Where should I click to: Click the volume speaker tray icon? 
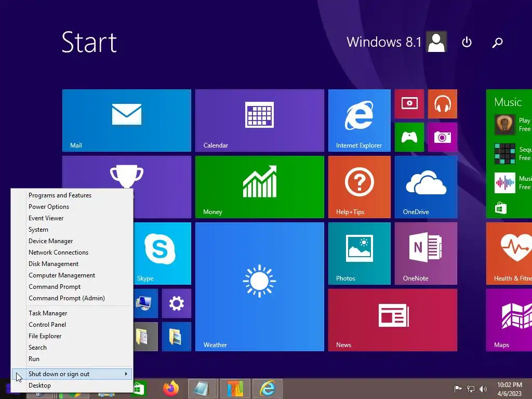click(x=483, y=389)
